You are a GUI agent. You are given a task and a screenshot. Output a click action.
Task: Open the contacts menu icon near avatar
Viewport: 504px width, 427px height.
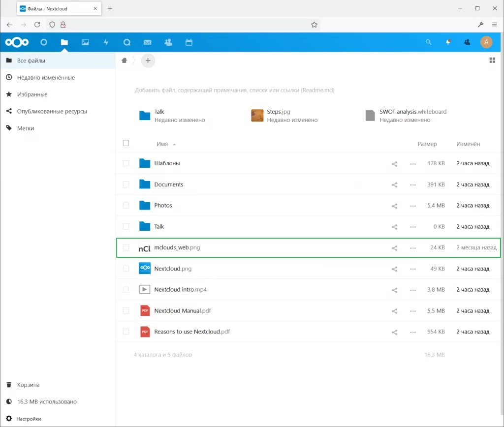(x=467, y=42)
